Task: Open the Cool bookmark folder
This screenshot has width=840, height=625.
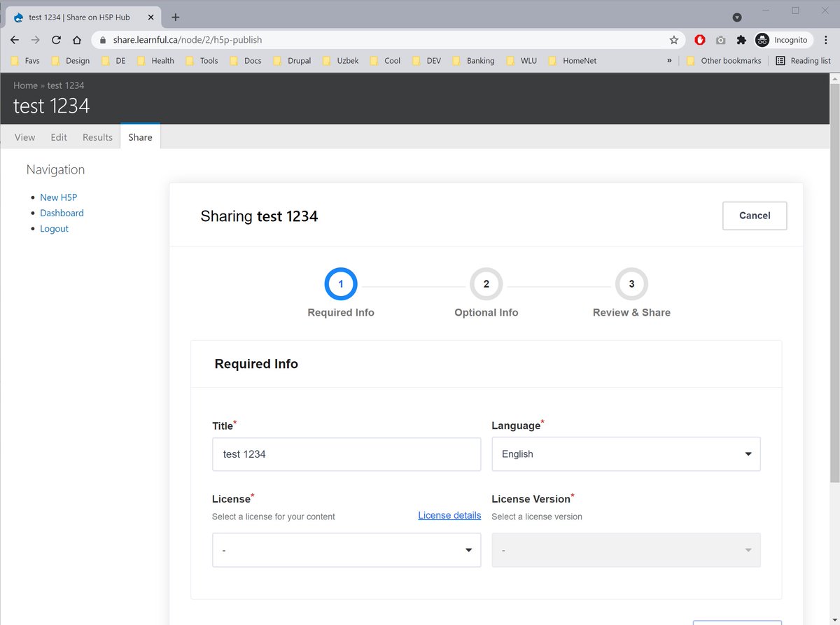Action: [x=386, y=61]
